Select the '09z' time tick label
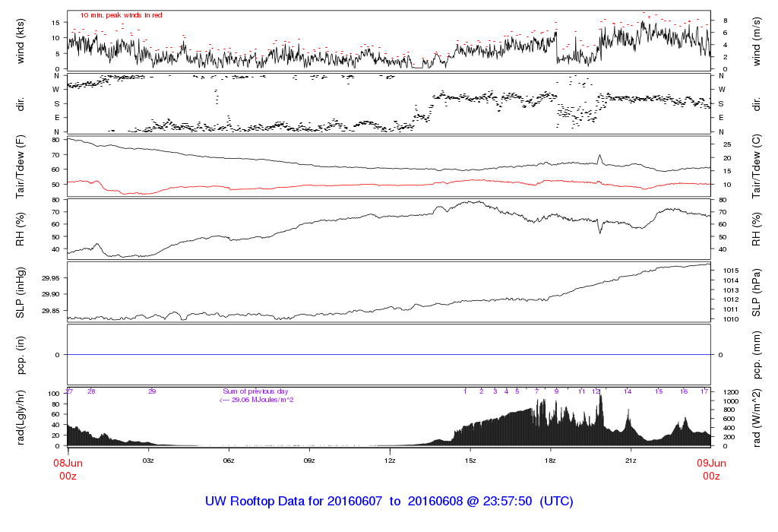 pyautogui.click(x=309, y=461)
